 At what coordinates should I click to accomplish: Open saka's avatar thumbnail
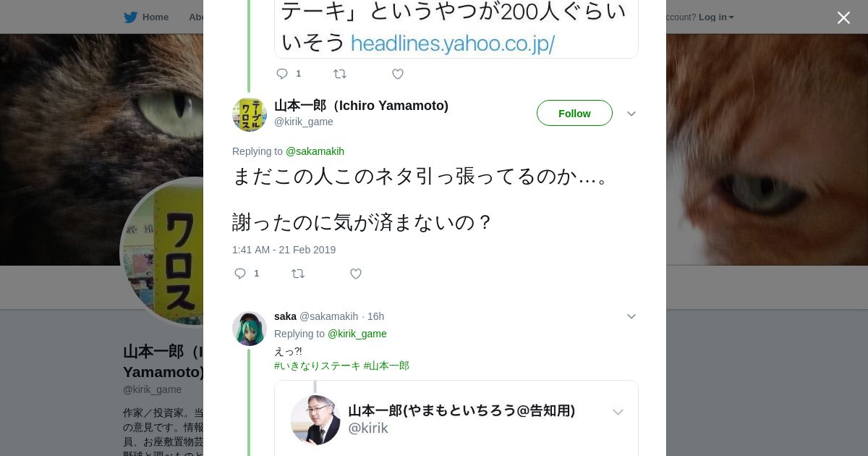[x=250, y=329]
